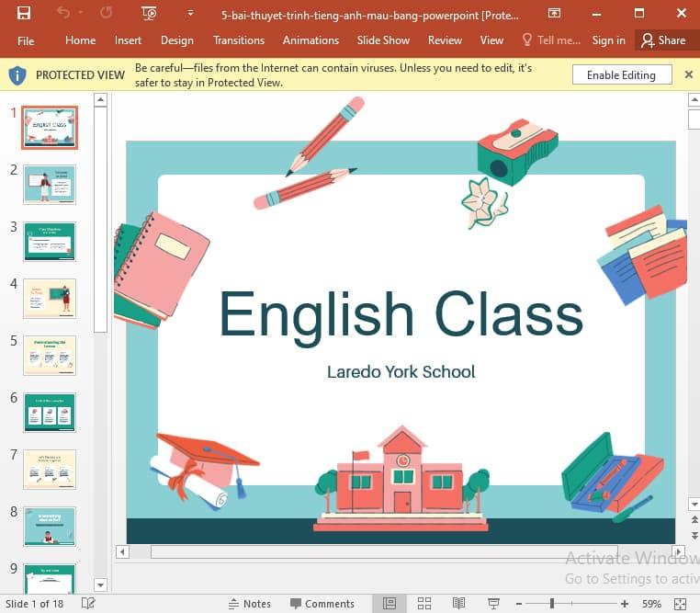Go to the Review tab
Screen dimensions: 700x613
[x=445, y=40]
